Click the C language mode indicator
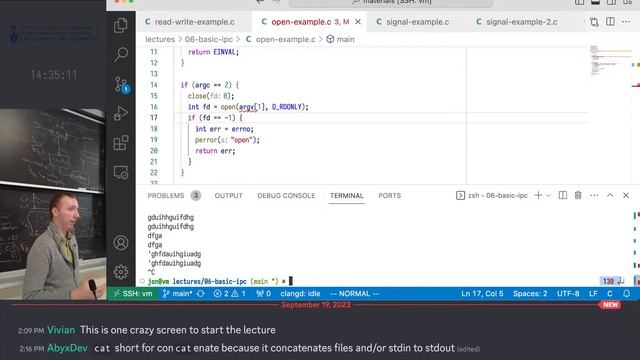The image size is (640, 360). [x=609, y=293]
